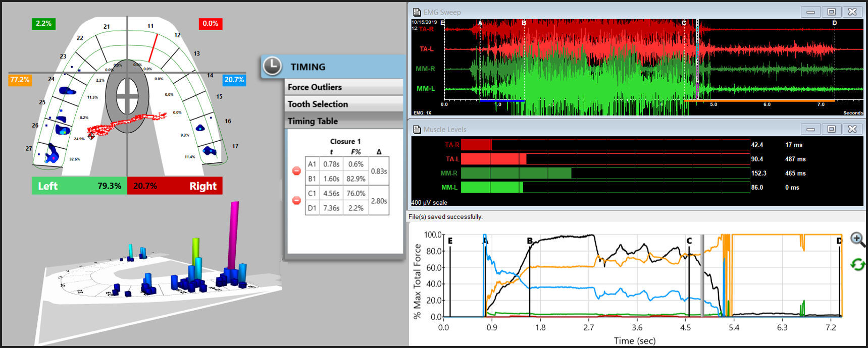Click the 400 µV scale label
The image size is (868, 348).
pos(429,203)
